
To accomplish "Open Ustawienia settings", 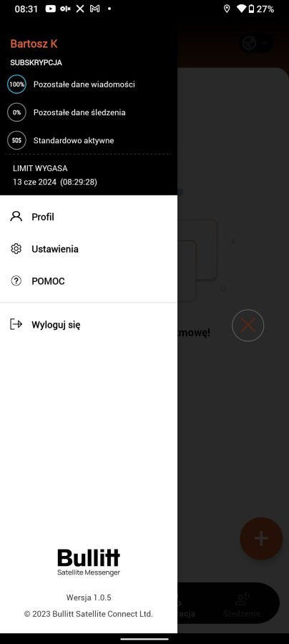I will pos(89,249).
